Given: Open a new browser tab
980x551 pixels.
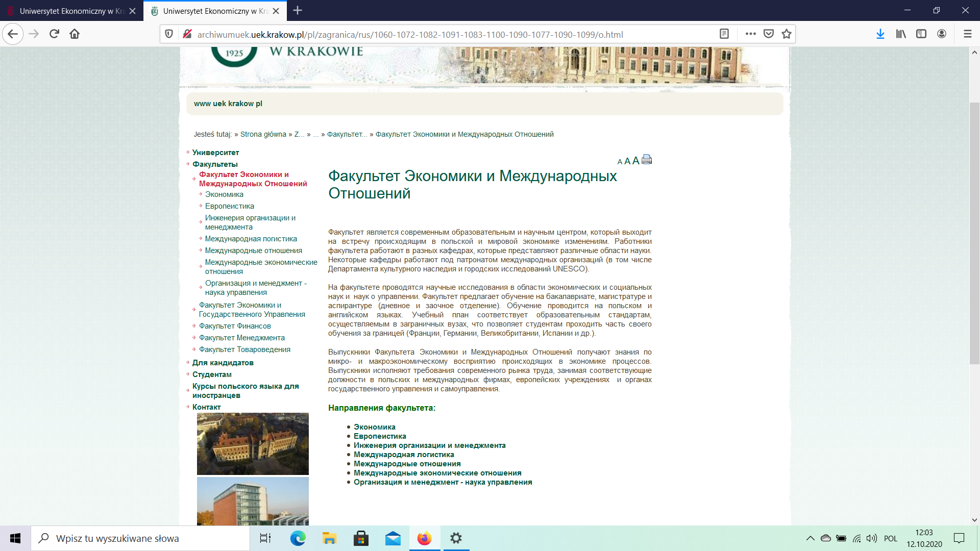Looking at the screenshot, I should [x=298, y=11].
